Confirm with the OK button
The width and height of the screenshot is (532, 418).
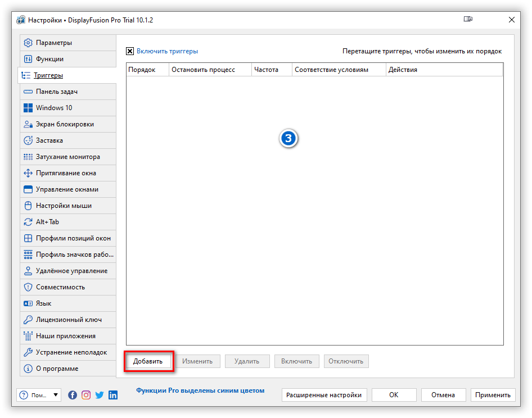point(394,395)
